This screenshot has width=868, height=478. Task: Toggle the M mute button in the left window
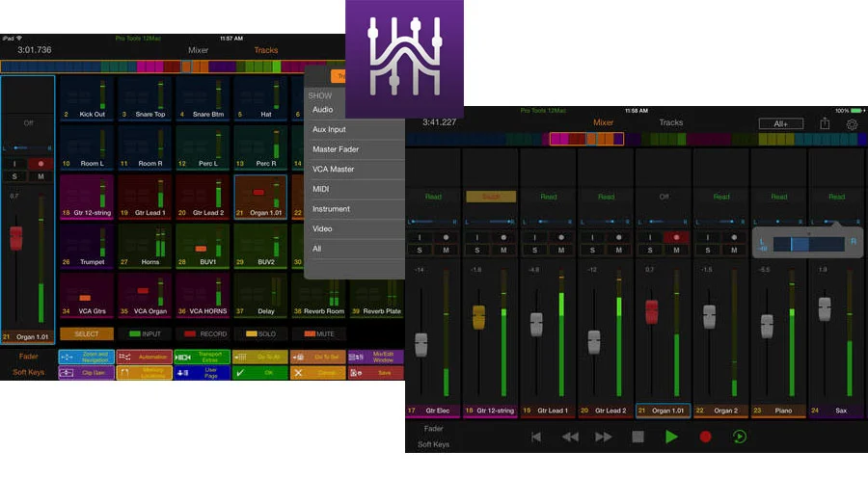41,176
